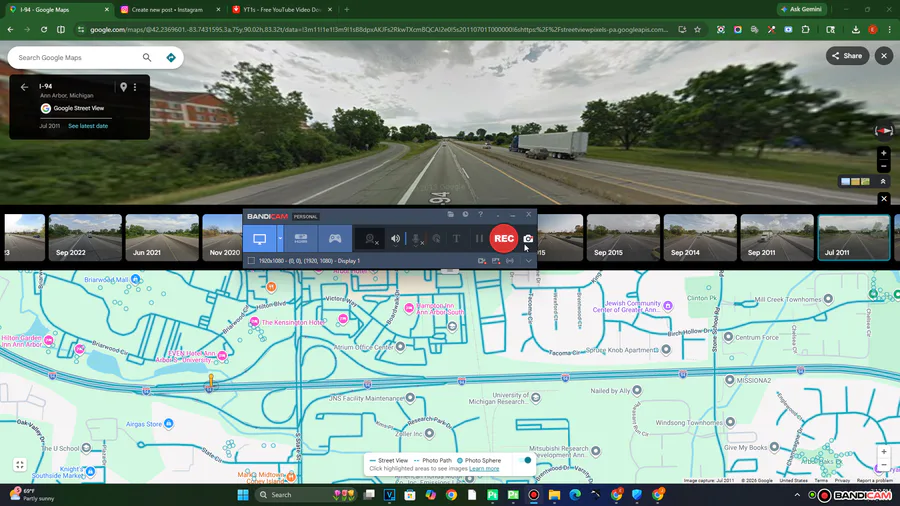
Task: Open the Chrome extensions puzzle icon
Action: coord(805,29)
